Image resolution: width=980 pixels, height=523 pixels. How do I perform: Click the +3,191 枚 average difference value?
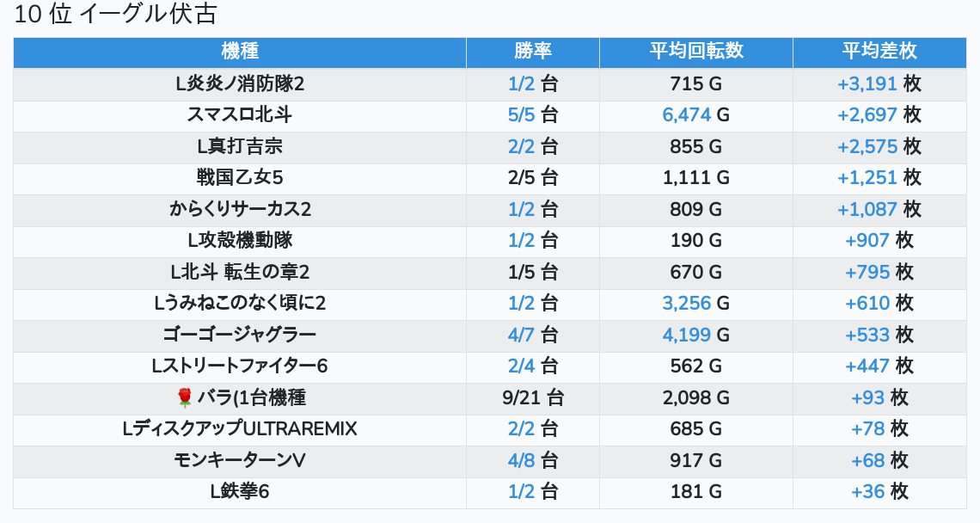click(x=879, y=83)
